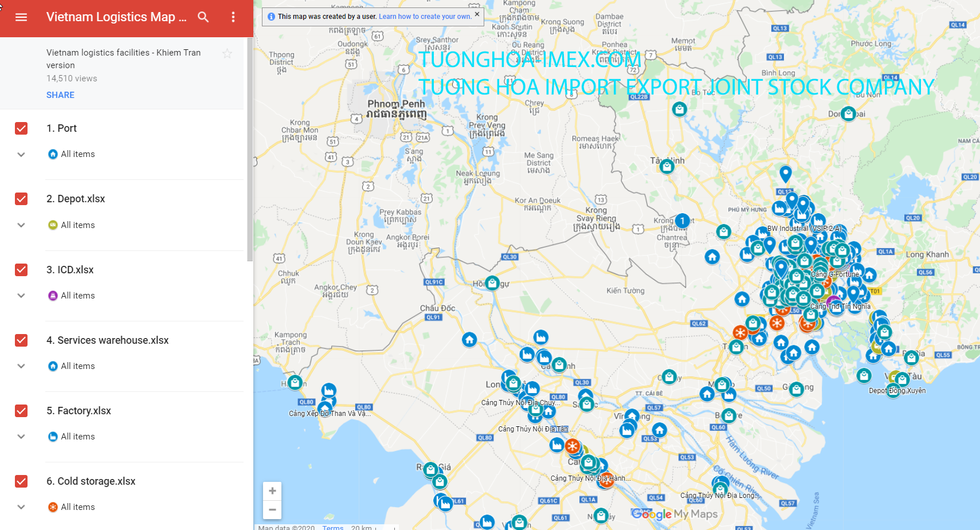Uncheck the 1. Port layer checkbox
980x530 pixels.
[x=21, y=128]
